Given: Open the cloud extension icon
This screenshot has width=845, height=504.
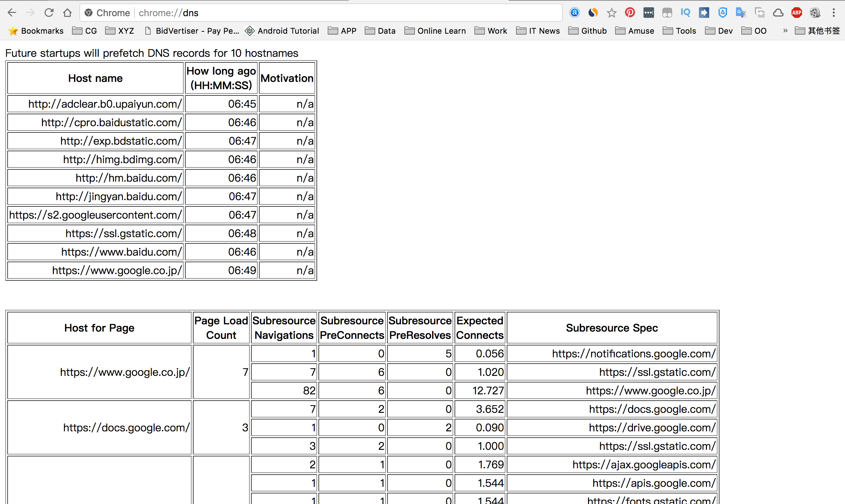Looking at the screenshot, I should coord(778,13).
